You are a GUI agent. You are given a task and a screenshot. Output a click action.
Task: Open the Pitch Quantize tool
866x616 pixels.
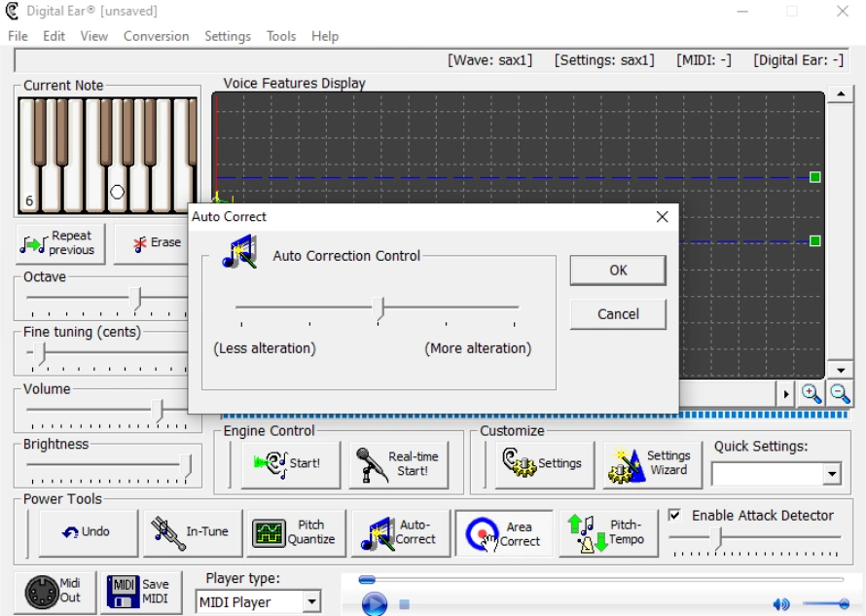pos(295,532)
